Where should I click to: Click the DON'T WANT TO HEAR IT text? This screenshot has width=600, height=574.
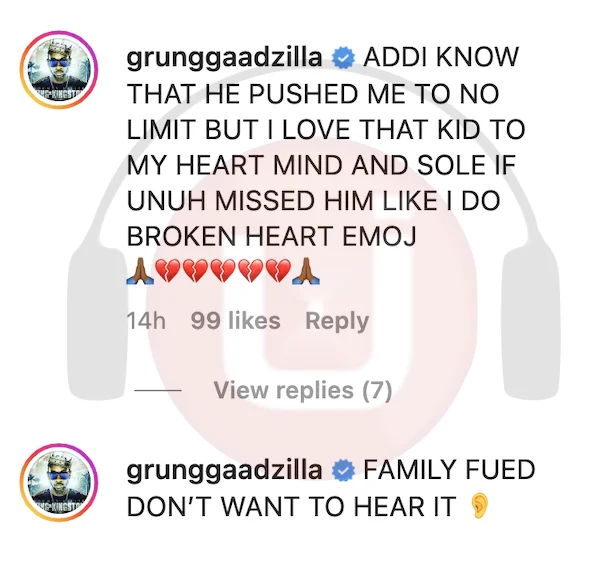point(291,506)
